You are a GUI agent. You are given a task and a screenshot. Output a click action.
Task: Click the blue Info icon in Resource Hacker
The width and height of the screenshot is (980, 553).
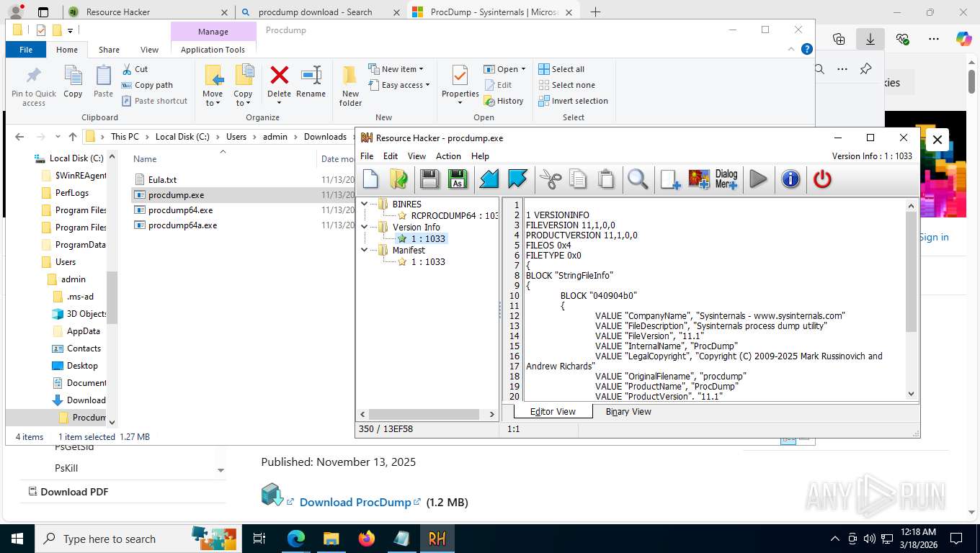pyautogui.click(x=790, y=179)
